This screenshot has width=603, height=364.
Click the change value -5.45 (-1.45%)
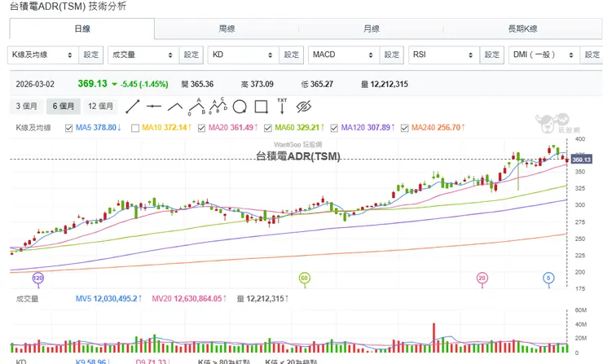tap(144, 84)
